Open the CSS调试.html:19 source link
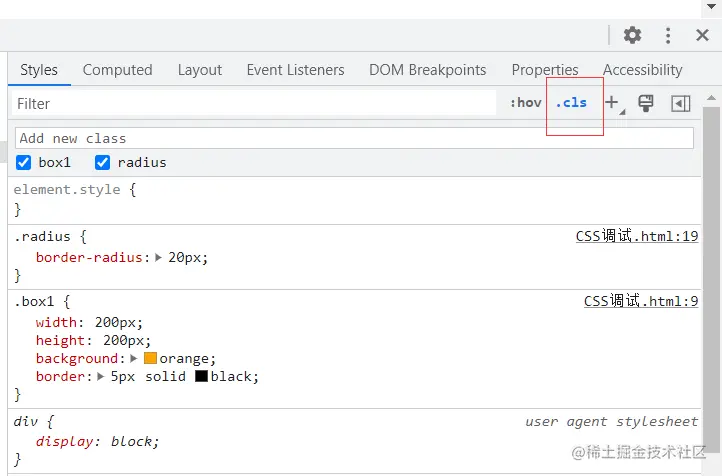Image resolution: width=722 pixels, height=476 pixels. [x=636, y=237]
